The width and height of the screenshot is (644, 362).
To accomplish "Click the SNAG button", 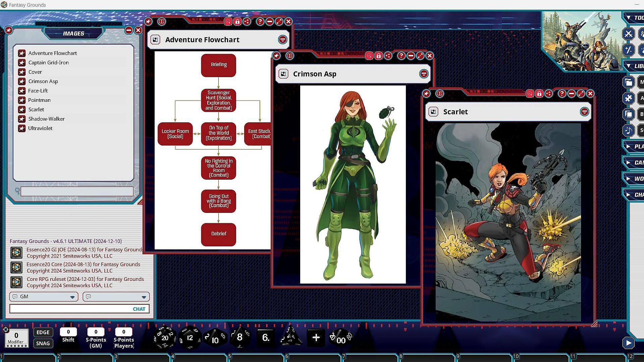I will coord(43,343).
